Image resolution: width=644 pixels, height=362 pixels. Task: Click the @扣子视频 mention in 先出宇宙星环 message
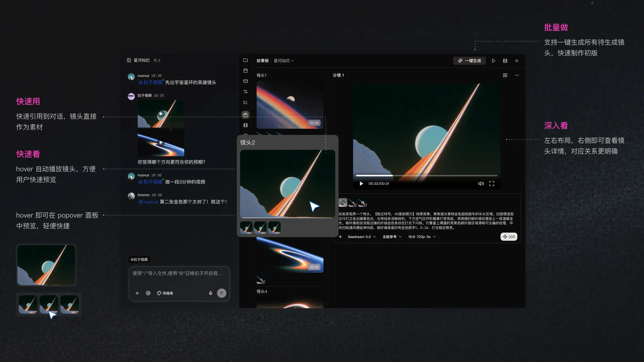pos(150,82)
